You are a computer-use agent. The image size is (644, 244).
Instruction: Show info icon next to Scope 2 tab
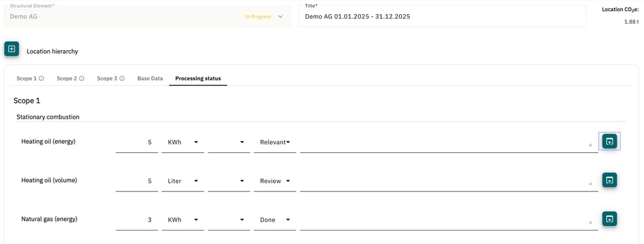pyautogui.click(x=82, y=78)
